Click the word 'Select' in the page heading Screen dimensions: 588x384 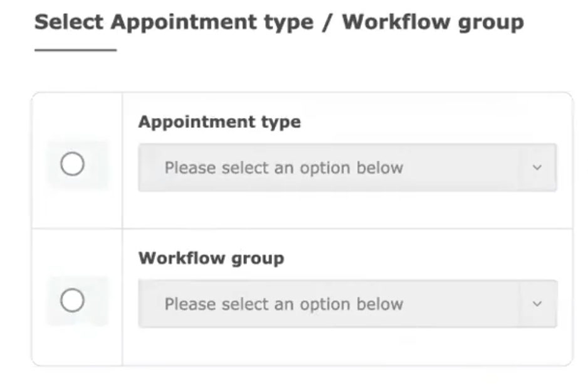click(69, 23)
